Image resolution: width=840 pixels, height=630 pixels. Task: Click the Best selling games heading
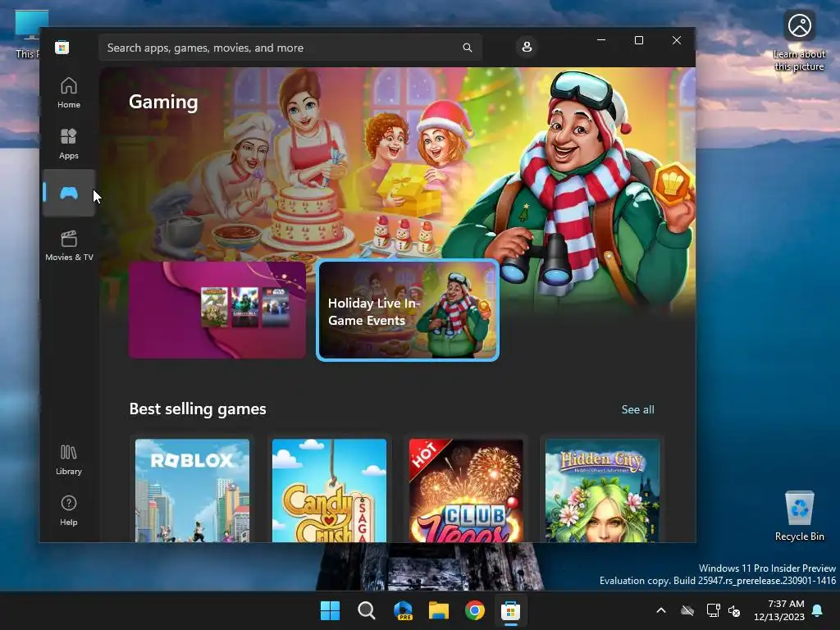(x=198, y=409)
